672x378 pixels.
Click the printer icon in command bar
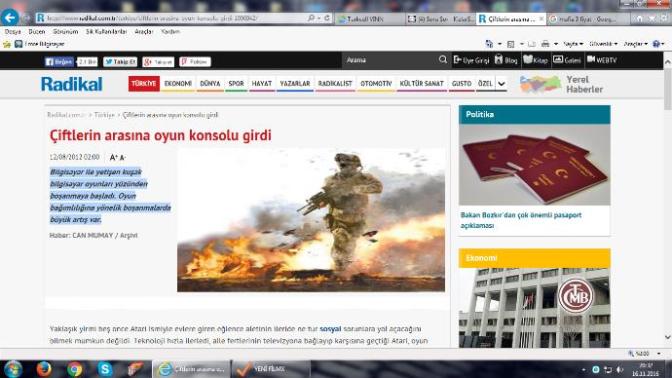click(545, 44)
